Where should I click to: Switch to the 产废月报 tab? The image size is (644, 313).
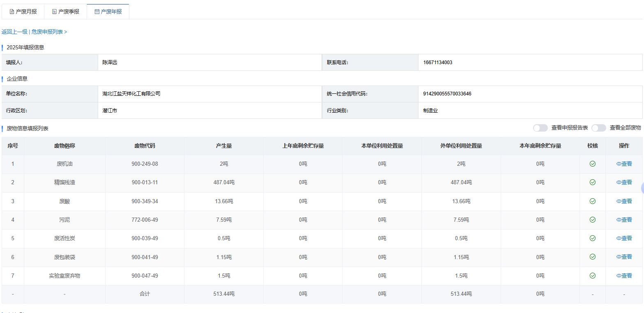coord(23,12)
